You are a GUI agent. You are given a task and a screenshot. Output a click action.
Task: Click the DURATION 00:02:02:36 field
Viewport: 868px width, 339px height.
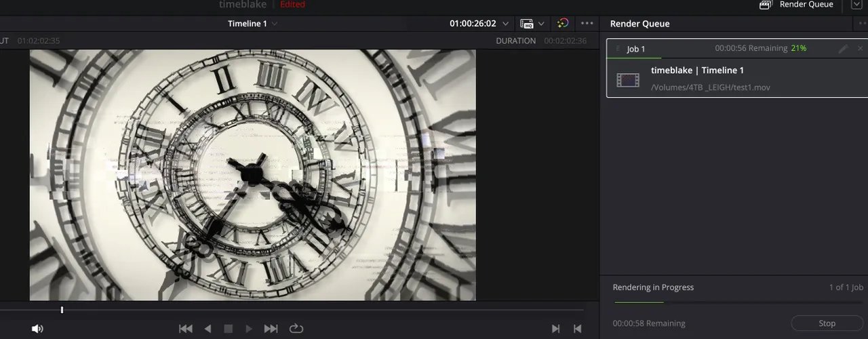(x=541, y=41)
